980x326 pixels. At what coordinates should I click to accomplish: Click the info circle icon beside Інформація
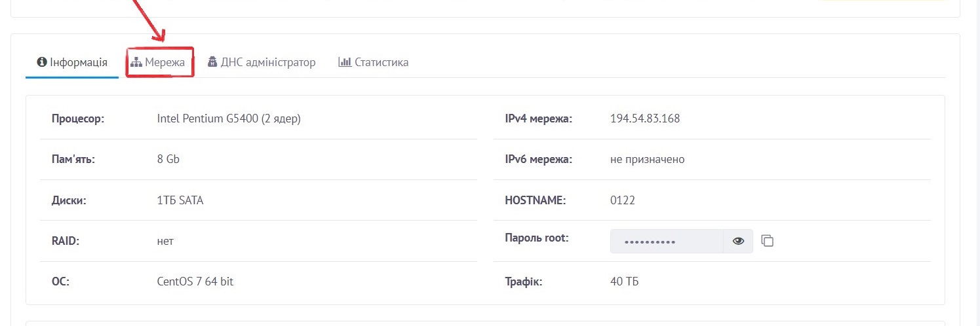click(x=43, y=62)
